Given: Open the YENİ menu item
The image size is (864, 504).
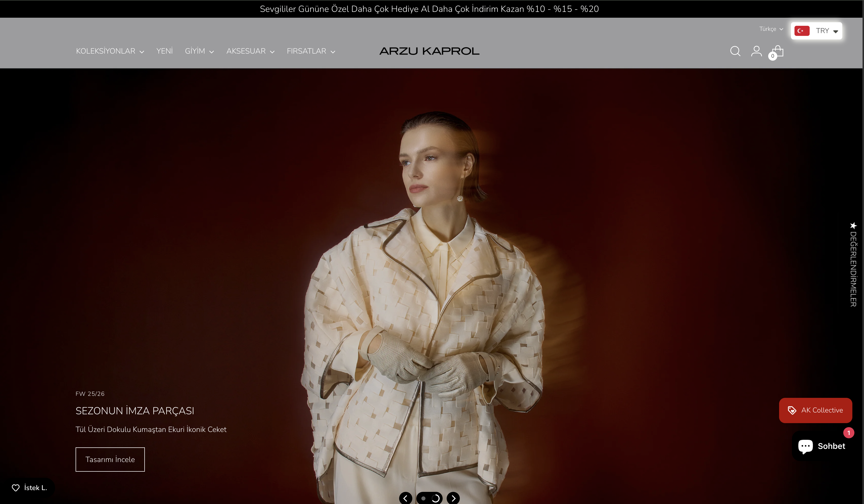Looking at the screenshot, I should [164, 51].
